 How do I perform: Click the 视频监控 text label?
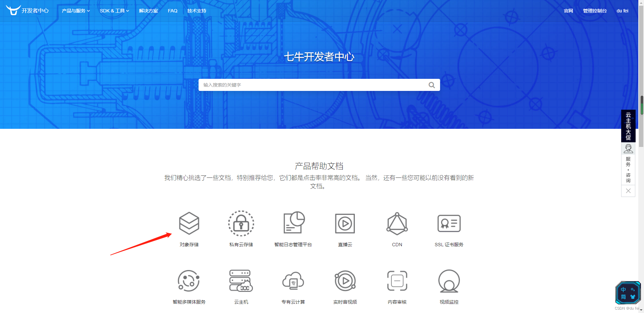449,302
